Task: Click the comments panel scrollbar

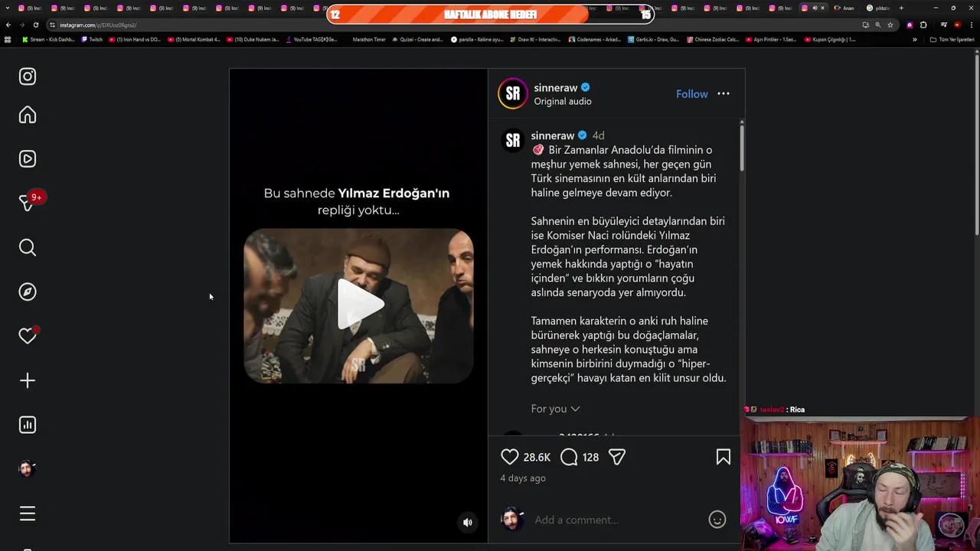Action: 741,147
